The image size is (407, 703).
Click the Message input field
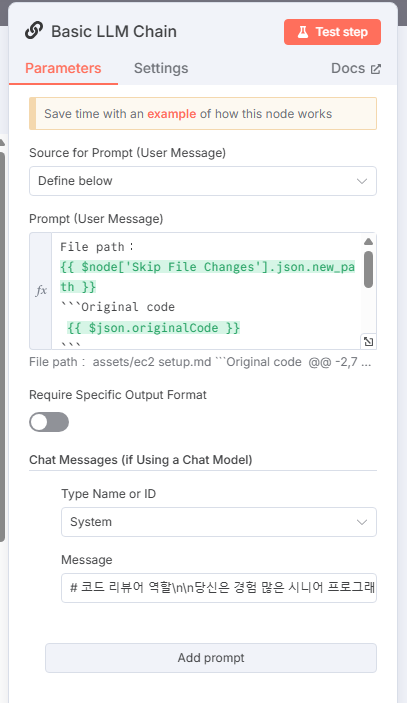pyautogui.click(x=219, y=588)
